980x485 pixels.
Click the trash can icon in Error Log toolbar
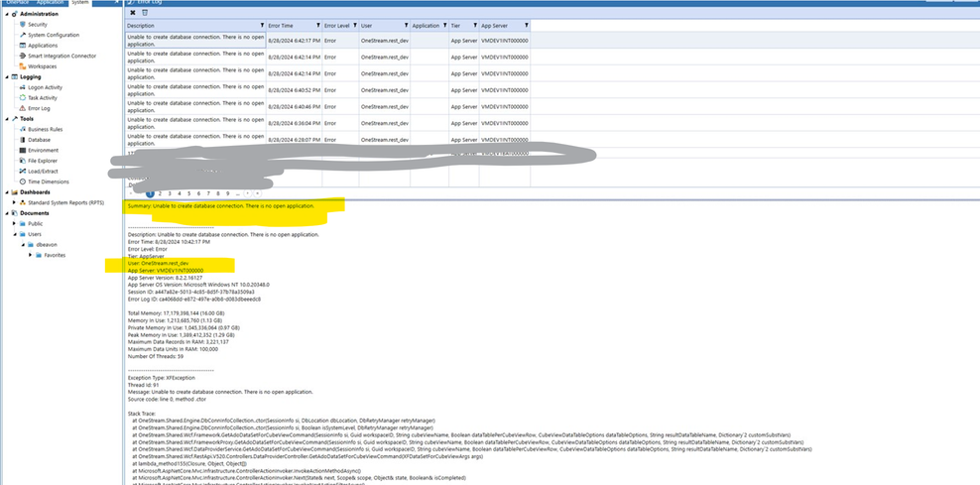click(145, 13)
